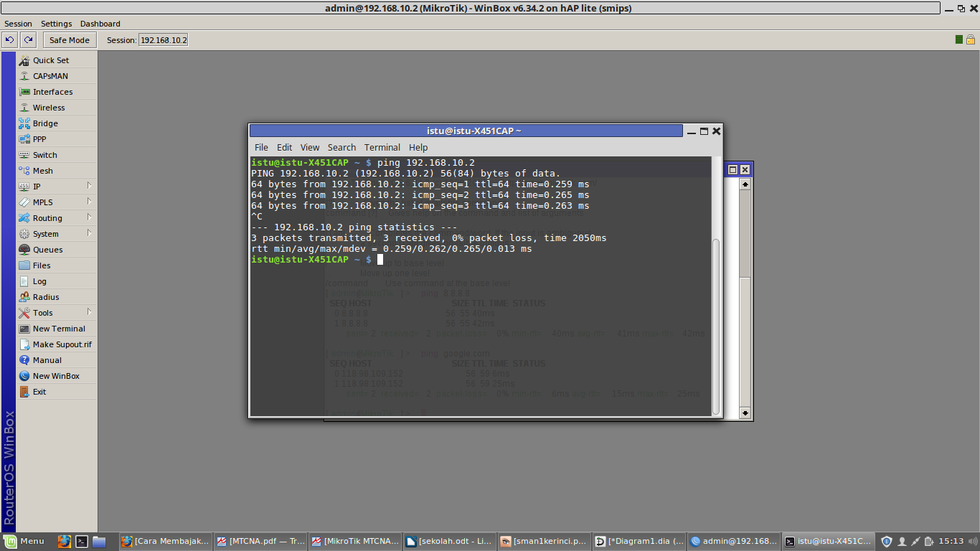The height and width of the screenshot is (551, 980).
Task: Switch to the MikroTik MTCNA taskbar window
Action: pos(354,541)
